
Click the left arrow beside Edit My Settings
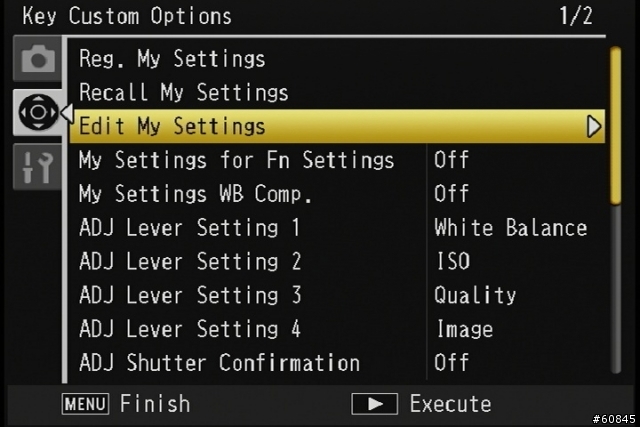pyautogui.click(x=67, y=113)
